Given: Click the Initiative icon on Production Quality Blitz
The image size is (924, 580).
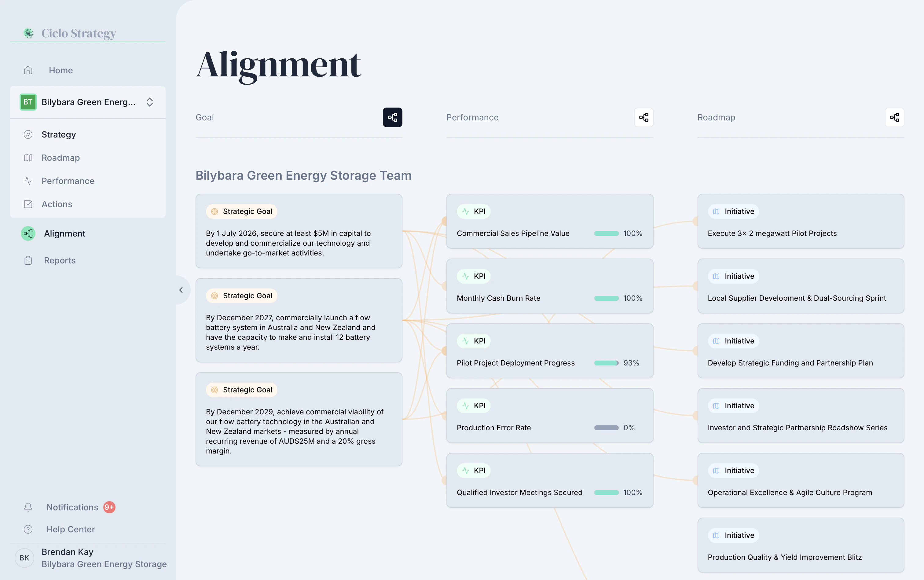Looking at the screenshot, I should pos(716,535).
